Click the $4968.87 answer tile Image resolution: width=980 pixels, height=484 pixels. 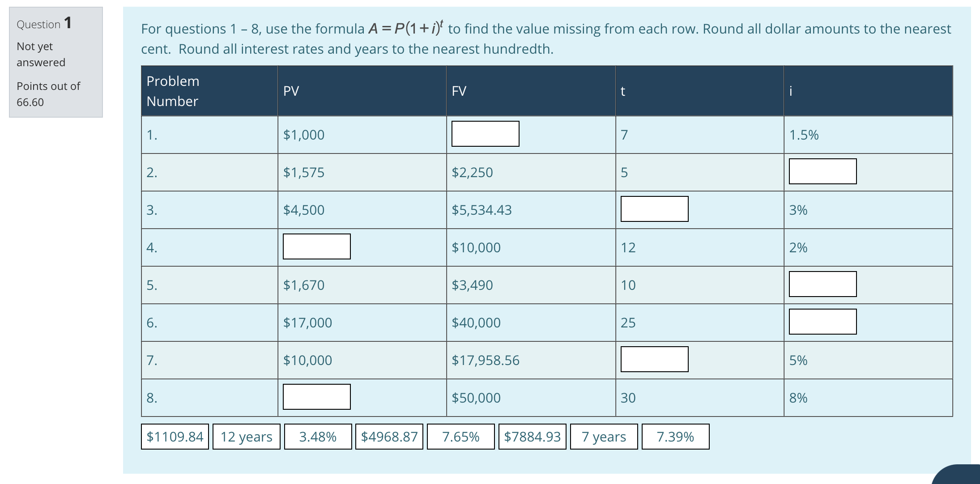click(x=389, y=436)
